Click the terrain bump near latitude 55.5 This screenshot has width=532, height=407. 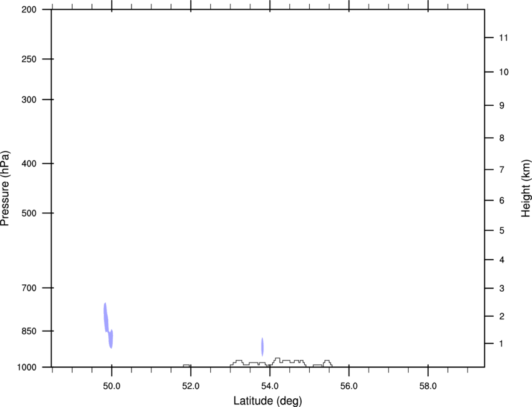point(327,363)
